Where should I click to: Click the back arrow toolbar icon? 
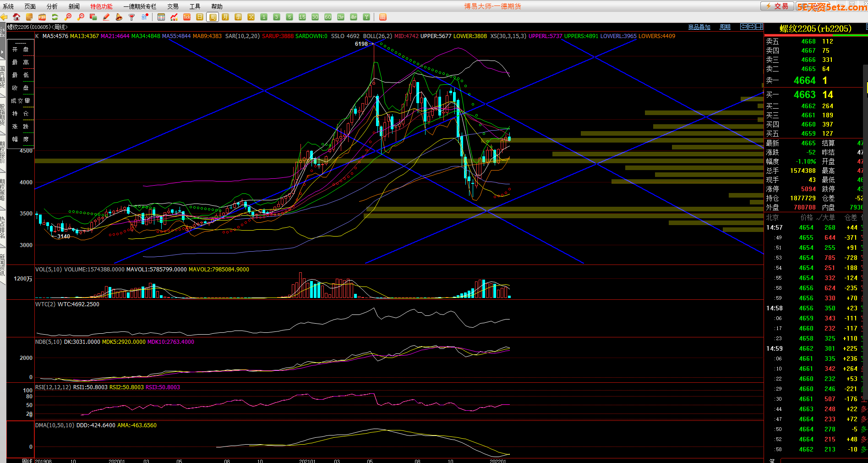tap(4, 17)
